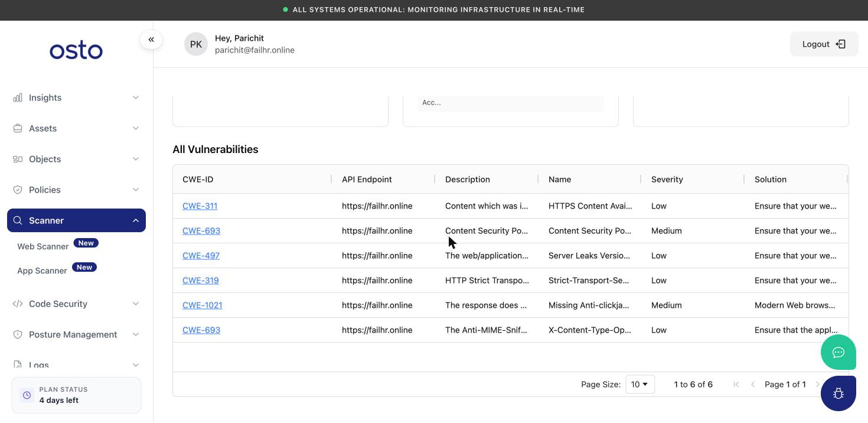
Task: Sort by API Endpoint column header
Action: click(x=367, y=180)
